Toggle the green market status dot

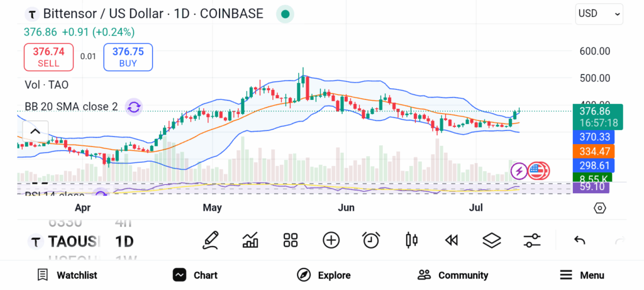tap(285, 14)
